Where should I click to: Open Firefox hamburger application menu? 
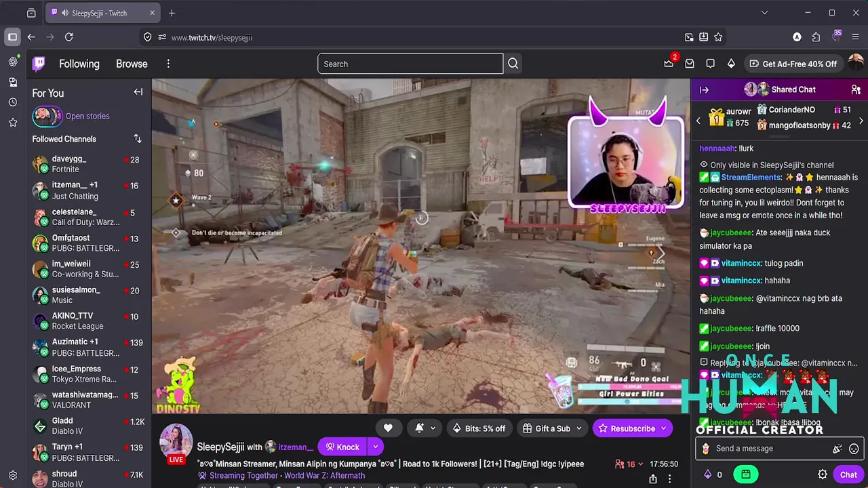(855, 37)
